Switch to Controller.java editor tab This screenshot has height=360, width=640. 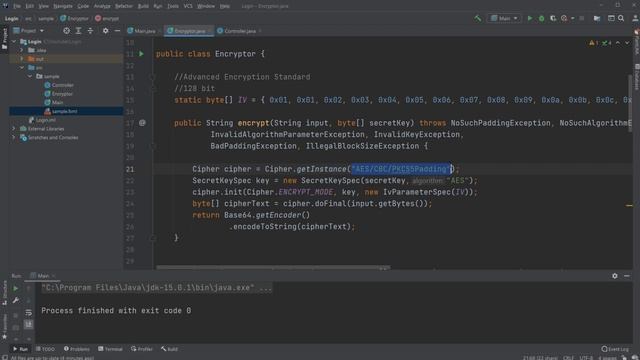point(239,31)
